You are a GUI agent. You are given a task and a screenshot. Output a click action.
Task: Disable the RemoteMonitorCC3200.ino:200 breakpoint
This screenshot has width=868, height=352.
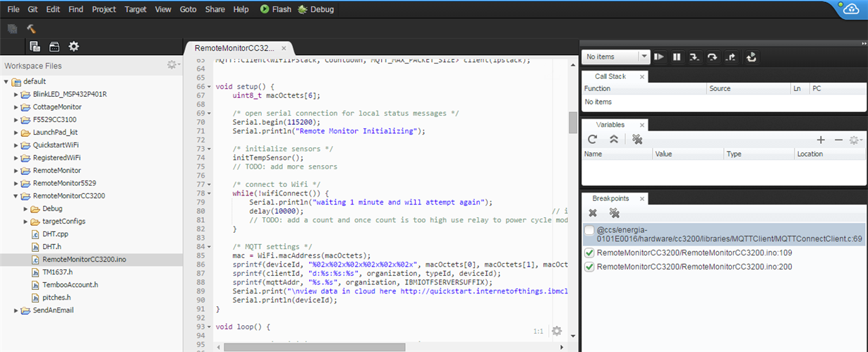click(x=589, y=267)
